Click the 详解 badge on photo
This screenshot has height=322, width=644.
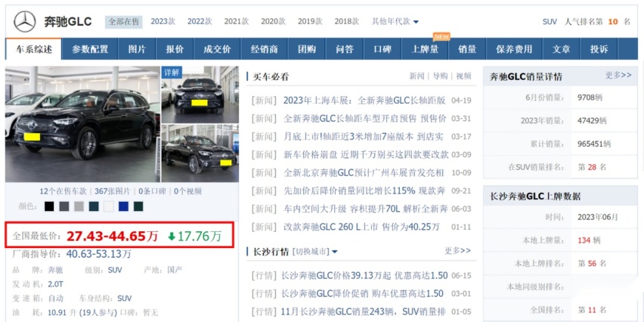[172, 73]
